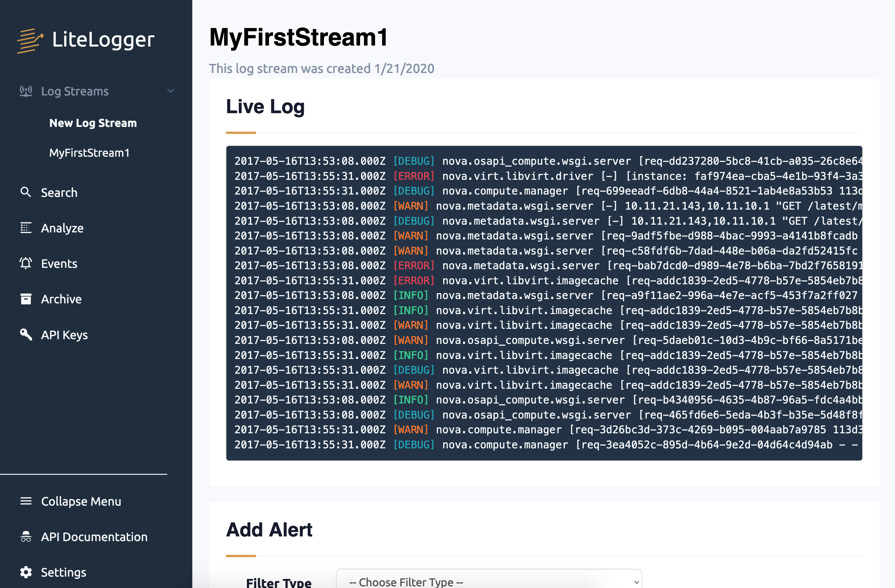Click the LiteLogger logo icon
The width and height of the screenshot is (895, 588).
pos(30,40)
